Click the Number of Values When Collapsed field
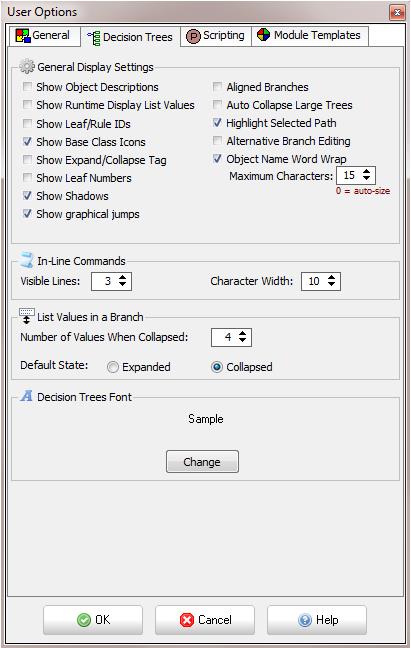The image size is (411, 648). click(231, 337)
